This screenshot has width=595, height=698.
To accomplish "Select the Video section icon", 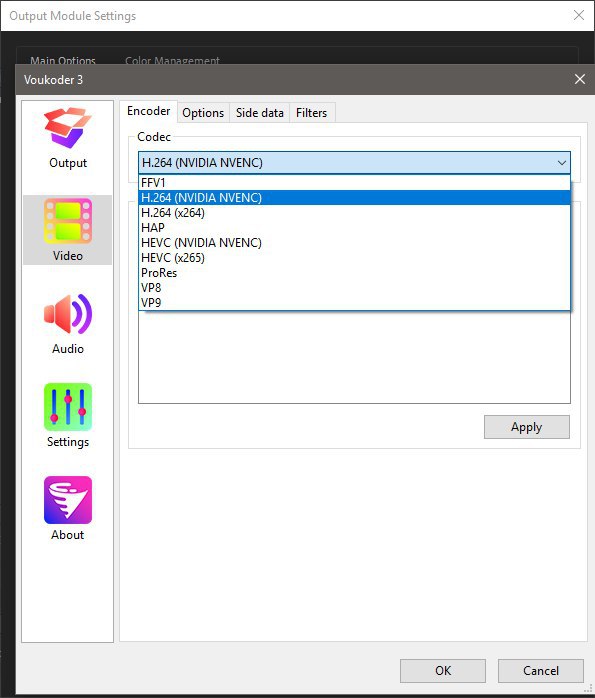I will click(x=68, y=221).
